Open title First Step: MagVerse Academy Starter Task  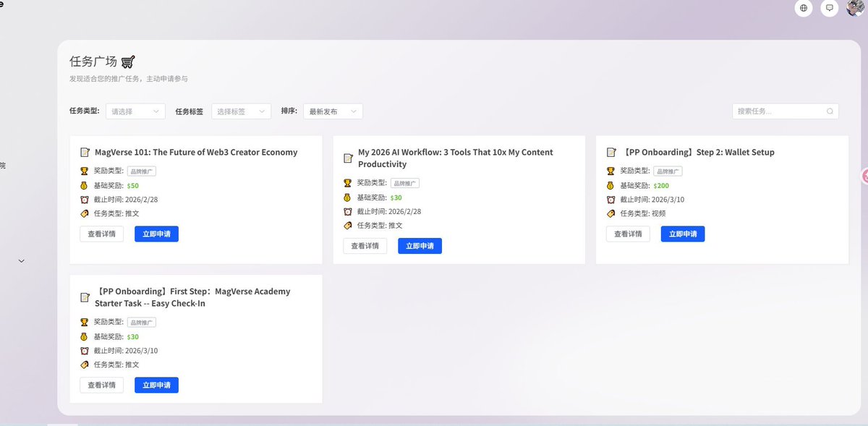tap(192, 297)
